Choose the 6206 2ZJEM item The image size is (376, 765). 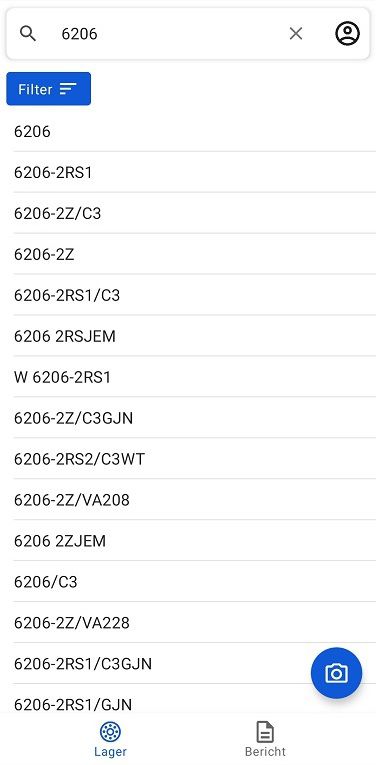click(195, 541)
